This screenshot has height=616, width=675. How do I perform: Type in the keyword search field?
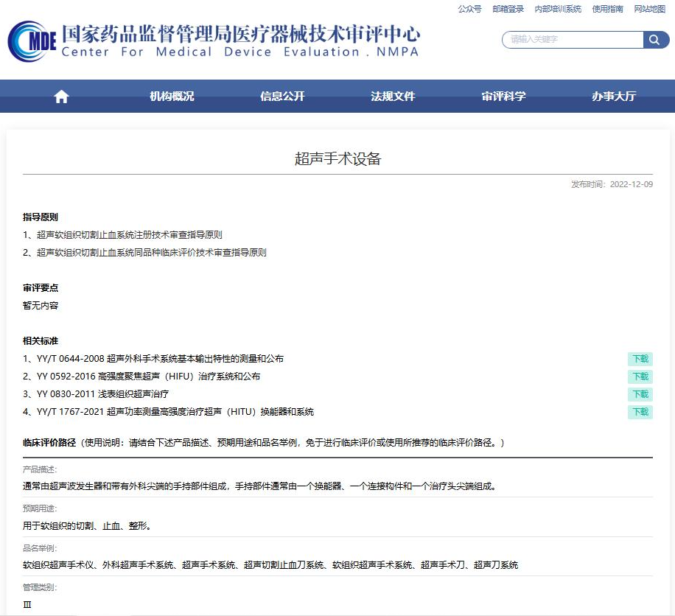573,40
